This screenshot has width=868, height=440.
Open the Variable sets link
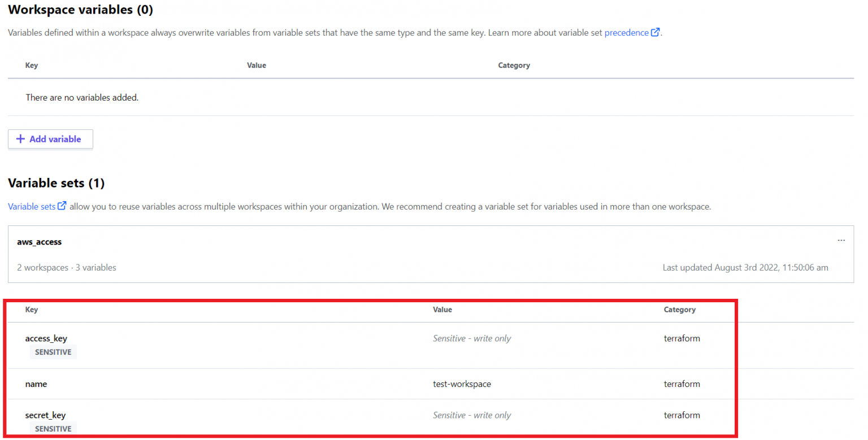coord(31,206)
